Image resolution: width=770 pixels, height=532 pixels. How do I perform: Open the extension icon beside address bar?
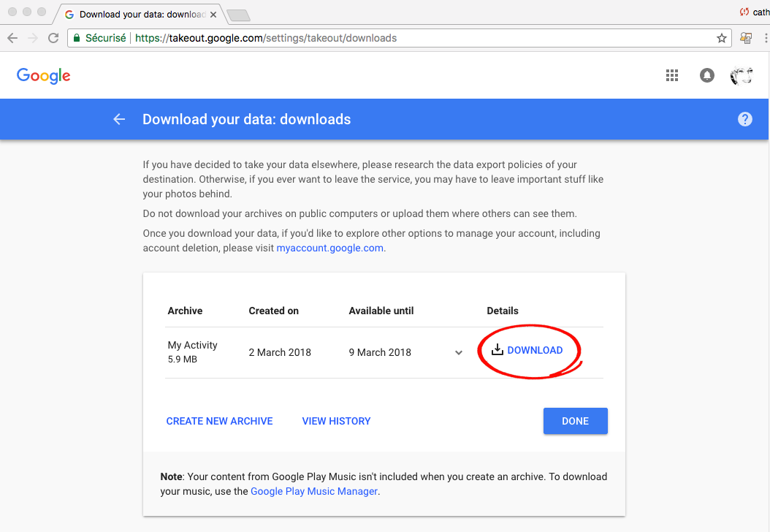746,38
